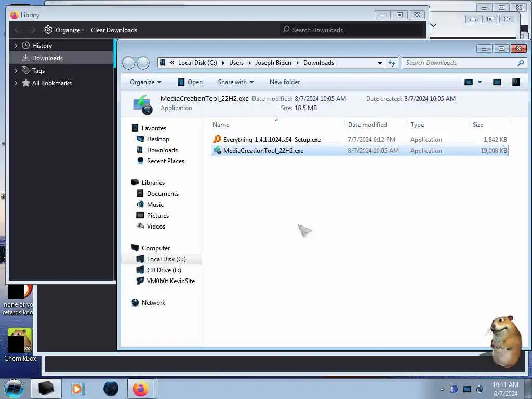The height and width of the screenshot is (399, 532).
Task: Show hidden system tray icons
Action: pos(442,390)
